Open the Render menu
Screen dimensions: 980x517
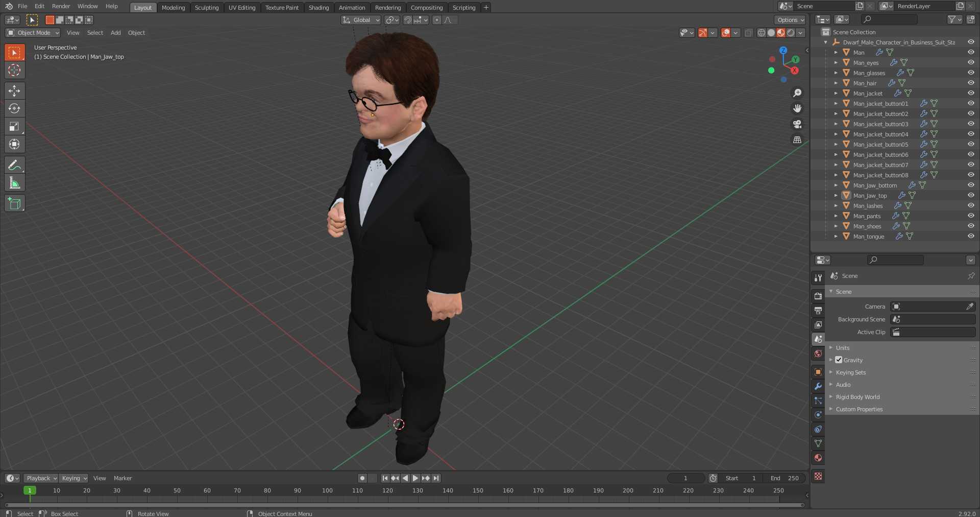pyautogui.click(x=61, y=6)
